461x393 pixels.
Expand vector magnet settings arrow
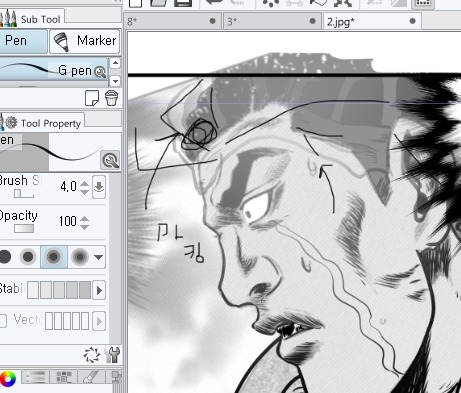tap(99, 321)
